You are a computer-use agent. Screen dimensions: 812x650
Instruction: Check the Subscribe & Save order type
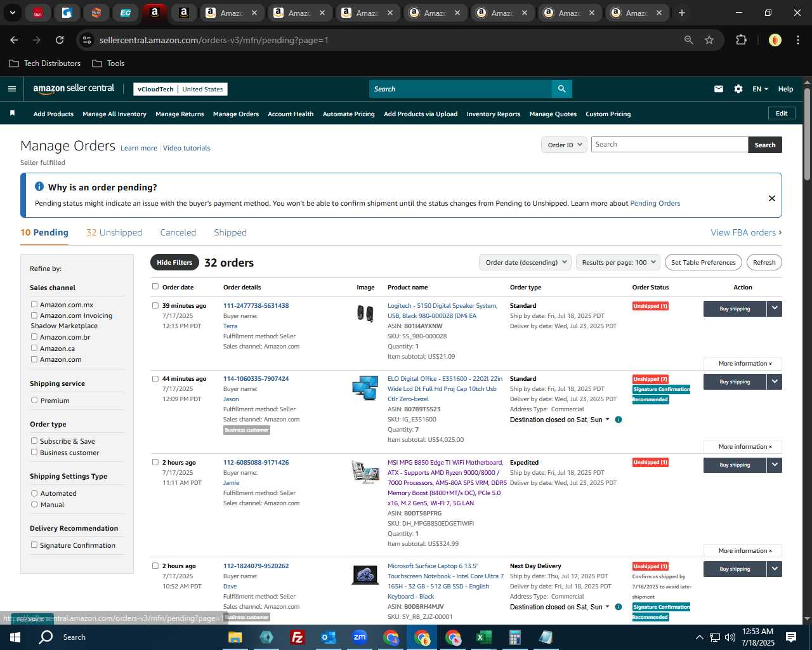click(x=34, y=441)
